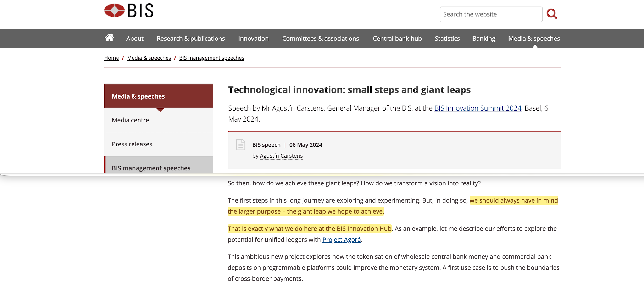Open the Statistics menu
644x288 pixels.
pos(447,39)
